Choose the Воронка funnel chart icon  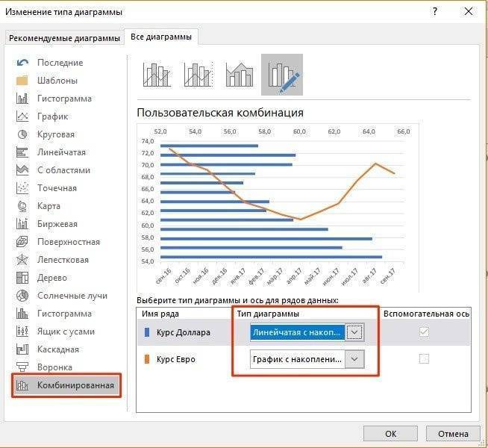pyautogui.click(x=22, y=367)
